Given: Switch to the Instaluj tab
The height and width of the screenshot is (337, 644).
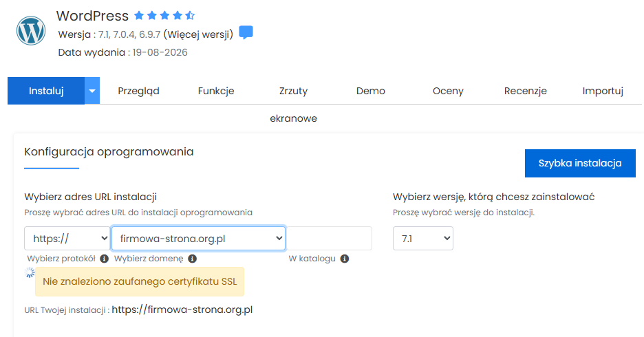Looking at the screenshot, I should [46, 91].
